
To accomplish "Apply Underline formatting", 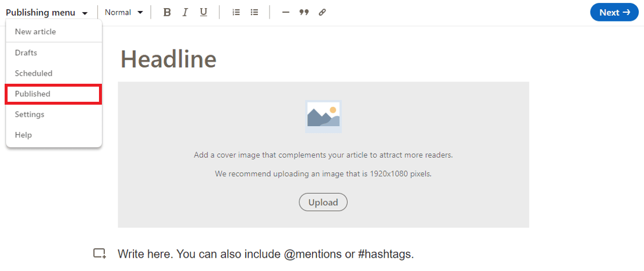I will [203, 12].
